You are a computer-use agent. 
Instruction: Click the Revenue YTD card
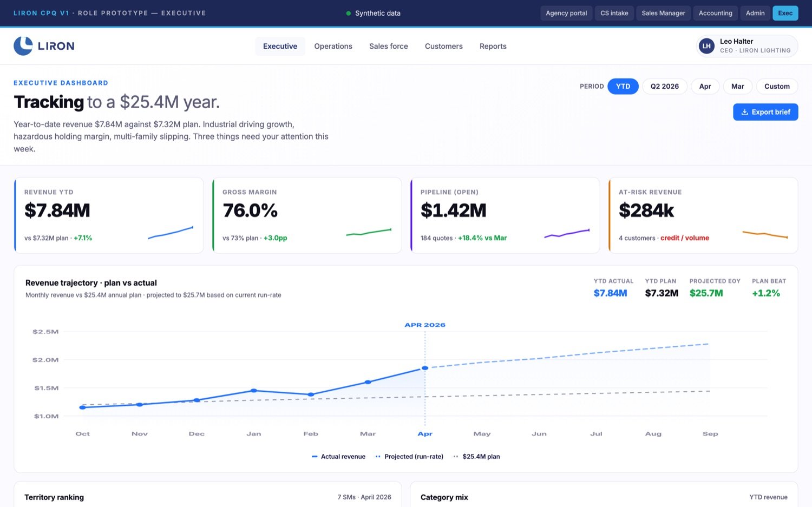coord(109,215)
